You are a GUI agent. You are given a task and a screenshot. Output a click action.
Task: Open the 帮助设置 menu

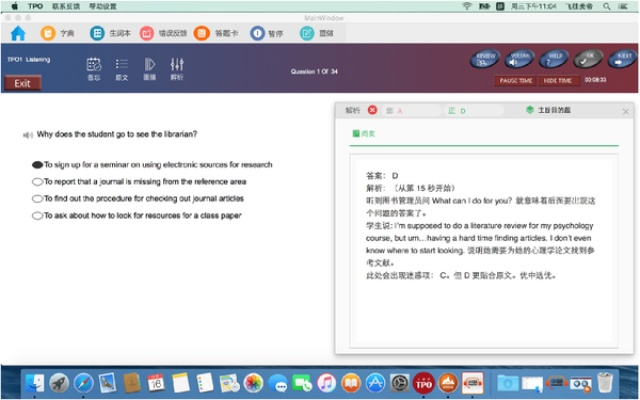[103, 6]
